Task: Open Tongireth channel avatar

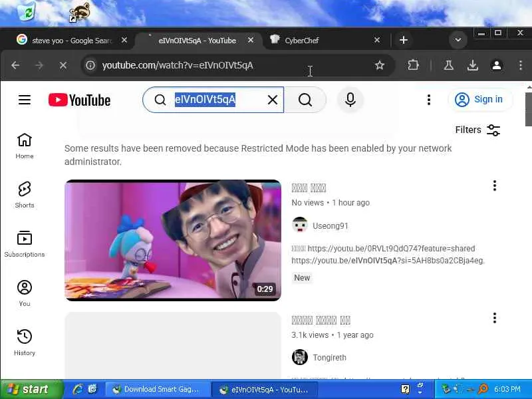Action: click(x=300, y=357)
